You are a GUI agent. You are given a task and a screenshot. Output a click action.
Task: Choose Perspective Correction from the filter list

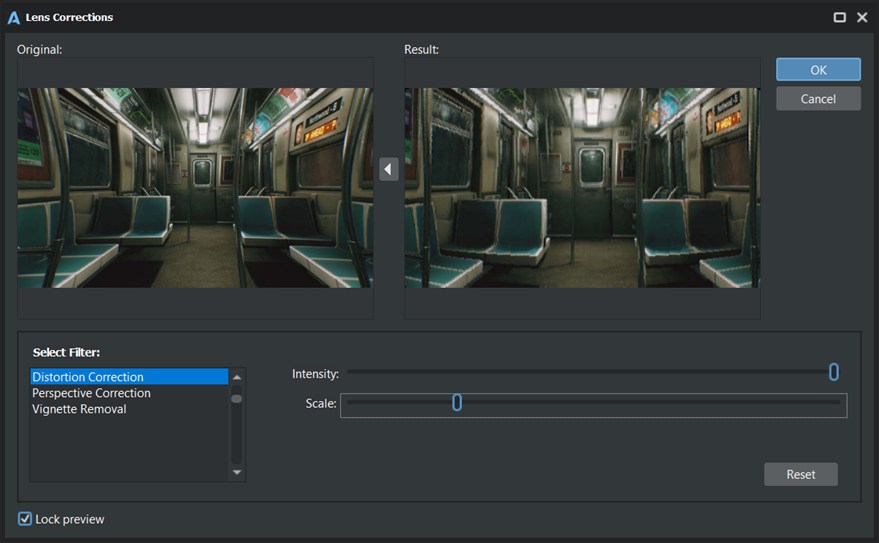coord(91,393)
